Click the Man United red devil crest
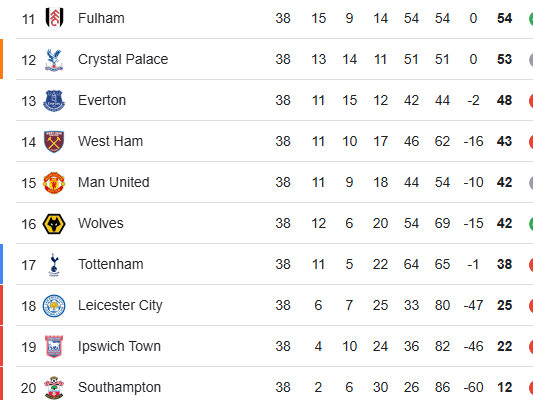Viewport: 533px width, 400px height. [54, 183]
